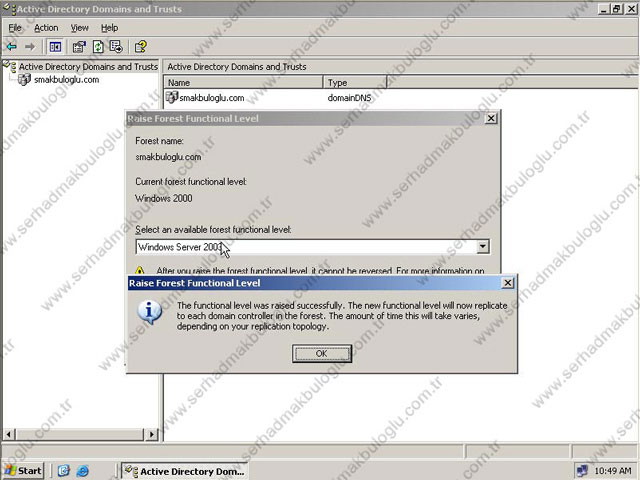Click the Windows Server 2003 combo box field
The width and height of the screenshot is (640, 480).
pos(312,247)
